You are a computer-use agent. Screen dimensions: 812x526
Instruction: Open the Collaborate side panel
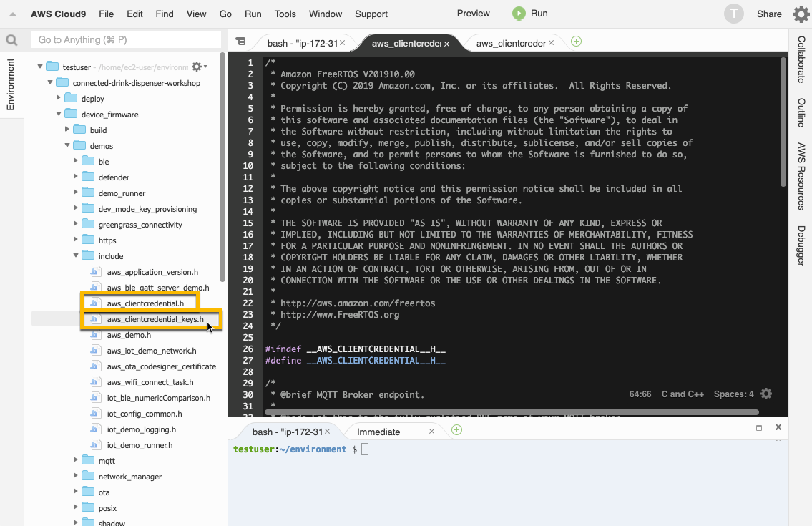click(801, 59)
